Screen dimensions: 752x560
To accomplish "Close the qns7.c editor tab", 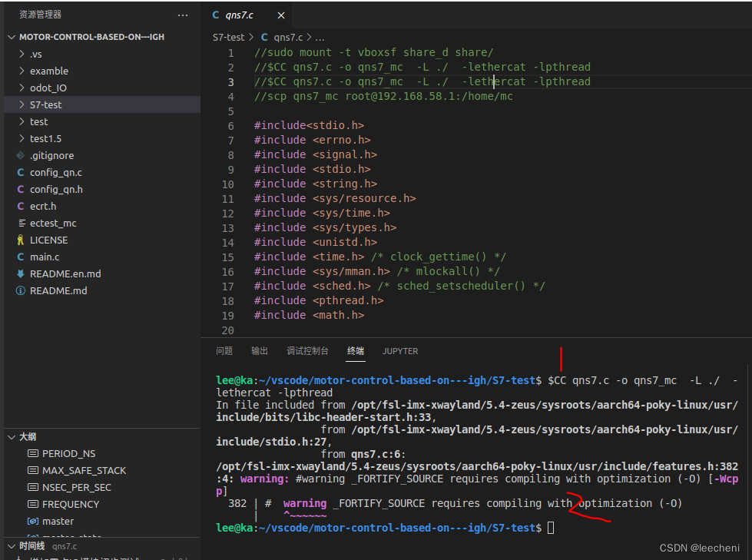I will point(280,15).
